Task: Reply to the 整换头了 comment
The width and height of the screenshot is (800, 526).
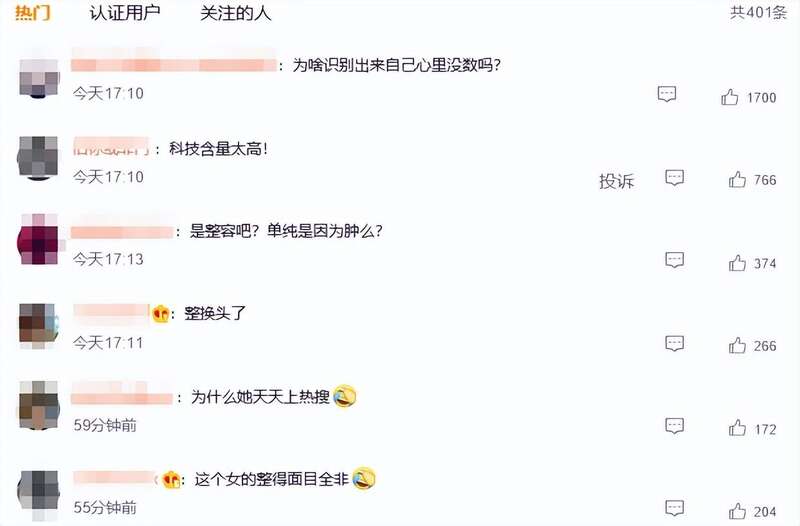Action: 674,343
